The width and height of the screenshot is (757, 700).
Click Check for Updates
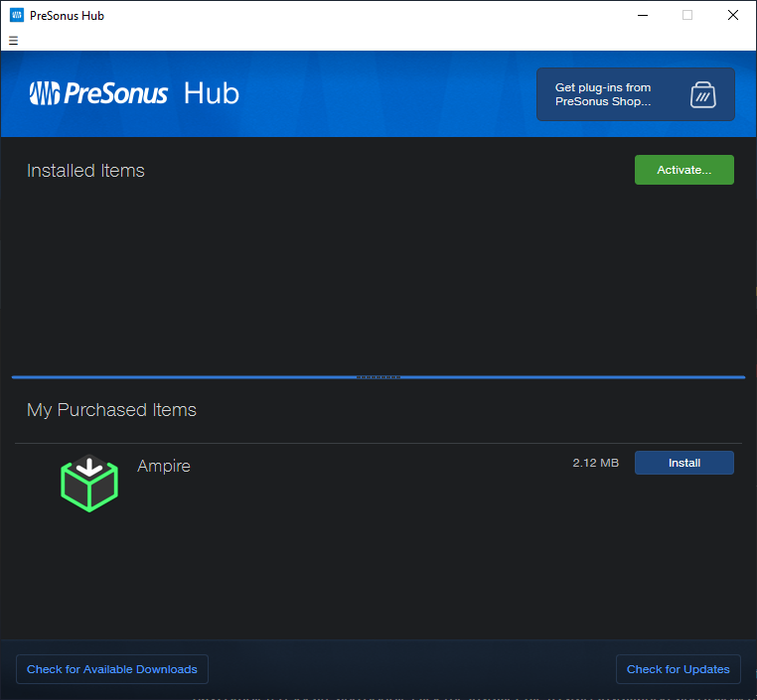678,669
